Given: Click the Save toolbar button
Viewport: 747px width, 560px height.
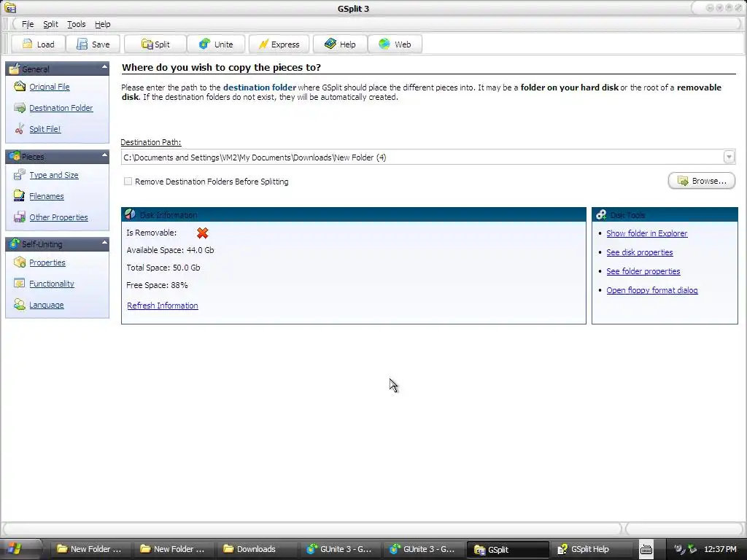Looking at the screenshot, I should click(x=93, y=44).
